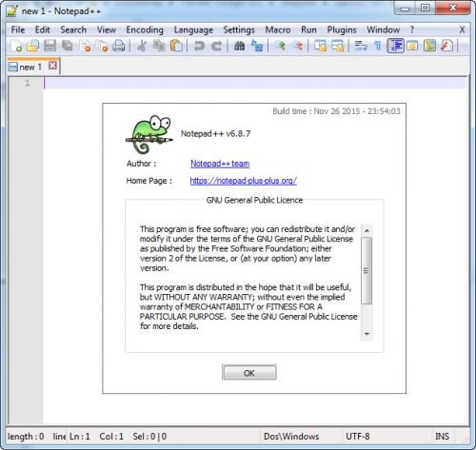Click the Print toolbar icon
The image size is (476, 450).
(x=119, y=46)
